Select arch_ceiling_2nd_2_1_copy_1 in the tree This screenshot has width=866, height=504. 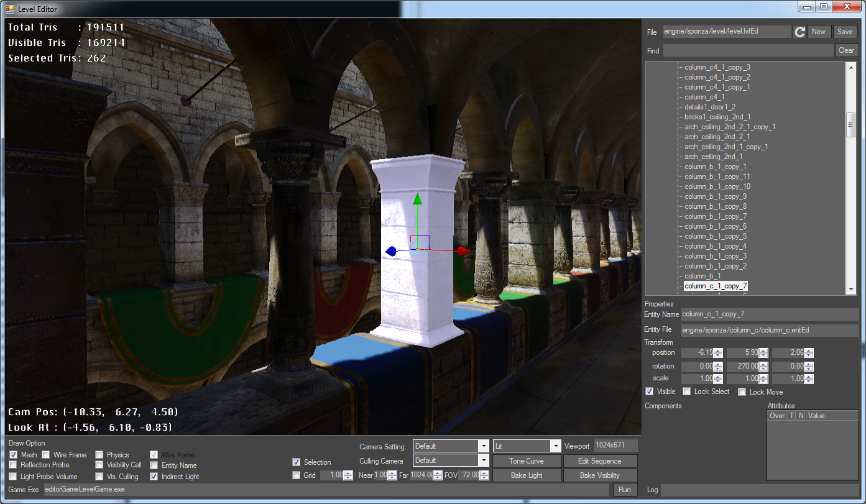(730, 127)
